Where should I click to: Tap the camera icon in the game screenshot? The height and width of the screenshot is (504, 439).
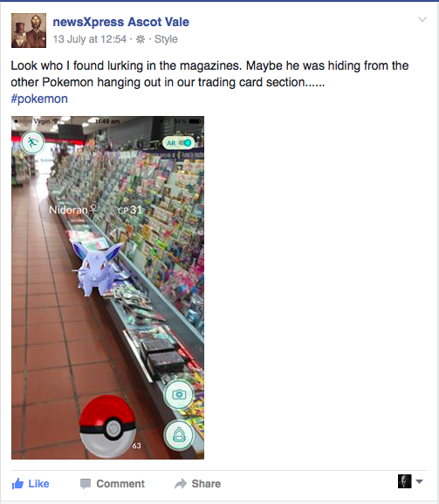179,394
